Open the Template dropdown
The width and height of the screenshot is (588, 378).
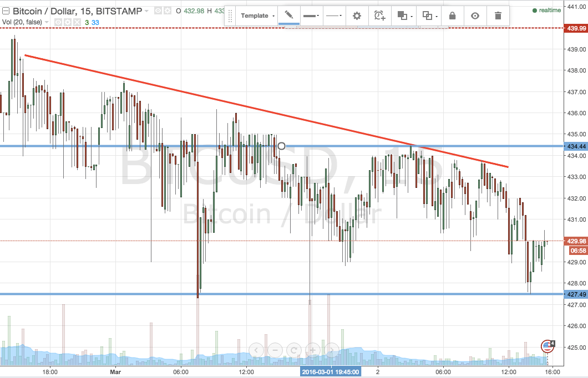(258, 16)
